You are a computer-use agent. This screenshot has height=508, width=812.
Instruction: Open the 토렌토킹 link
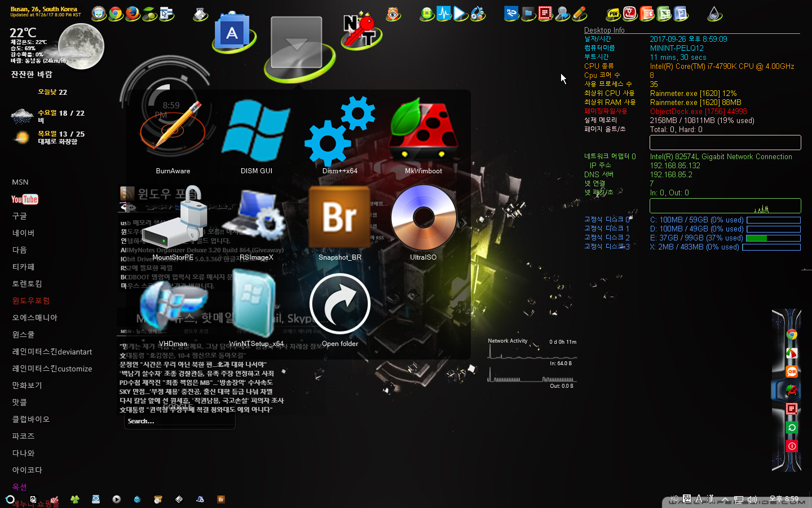click(27, 283)
